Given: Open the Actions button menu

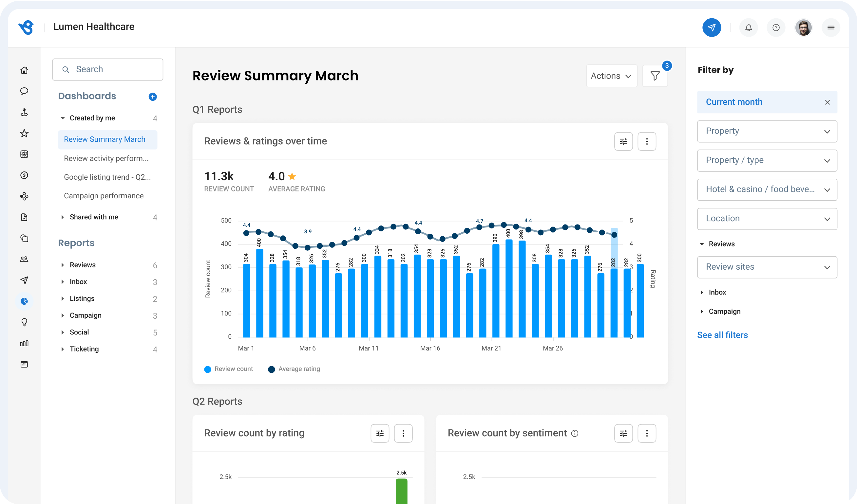Looking at the screenshot, I should pos(611,76).
